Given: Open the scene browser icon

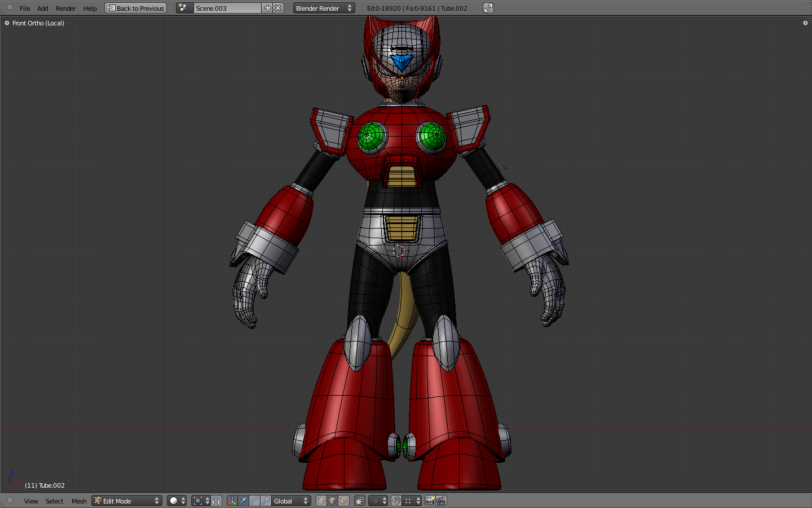Looking at the screenshot, I should pyautogui.click(x=183, y=8).
